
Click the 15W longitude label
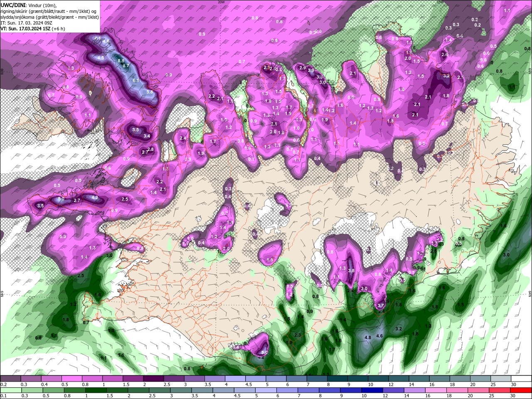click(x=440, y=2)
